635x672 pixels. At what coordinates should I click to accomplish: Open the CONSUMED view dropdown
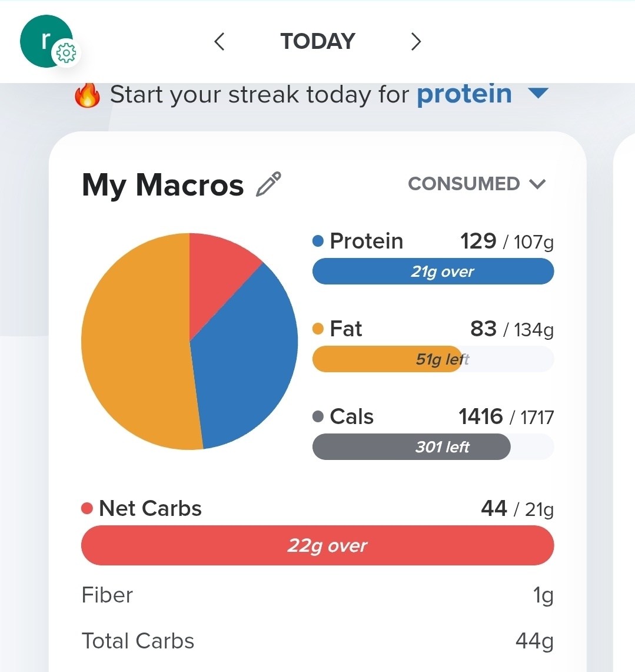click(477, 184)
